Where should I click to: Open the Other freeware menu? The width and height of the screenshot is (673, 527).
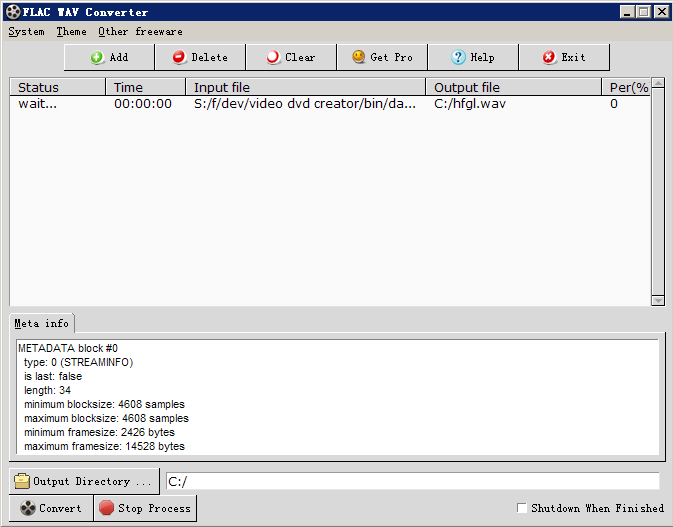click(140, 32)
